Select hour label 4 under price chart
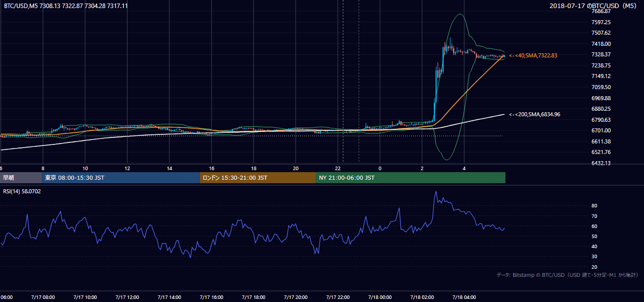Screen dimensions: 644x302 coord(465,168)
